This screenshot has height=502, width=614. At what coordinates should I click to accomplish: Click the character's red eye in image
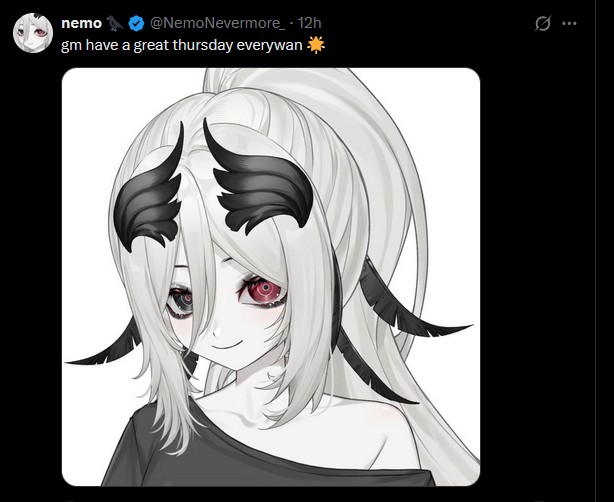(x=263, y=291)
